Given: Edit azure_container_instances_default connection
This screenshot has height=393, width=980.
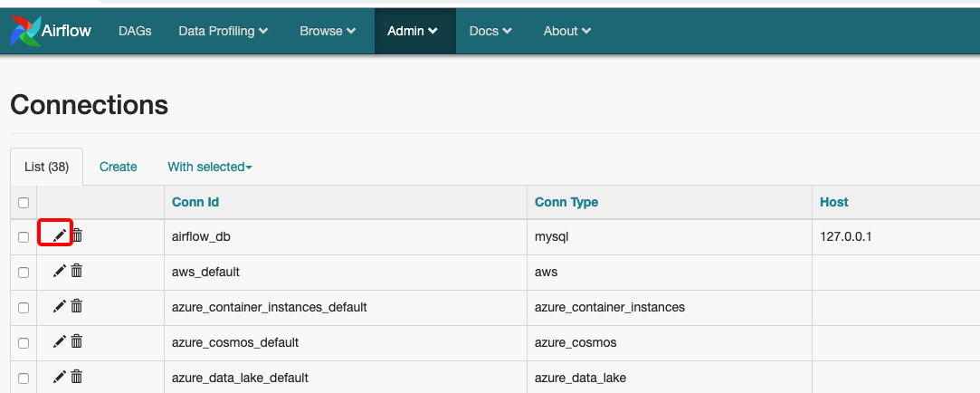Looking at the screenshot, I should 60,306.
